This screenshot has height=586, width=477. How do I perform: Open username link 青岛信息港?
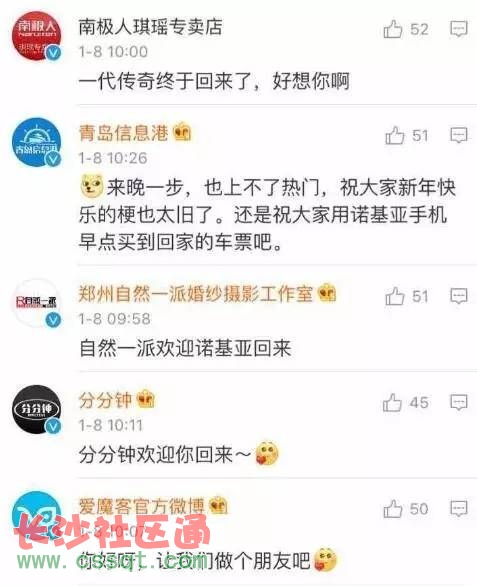point(123,133)
